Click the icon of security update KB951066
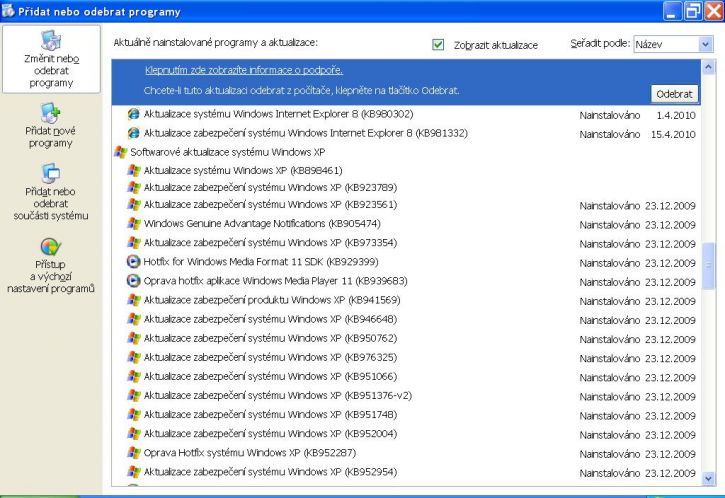 134,376
